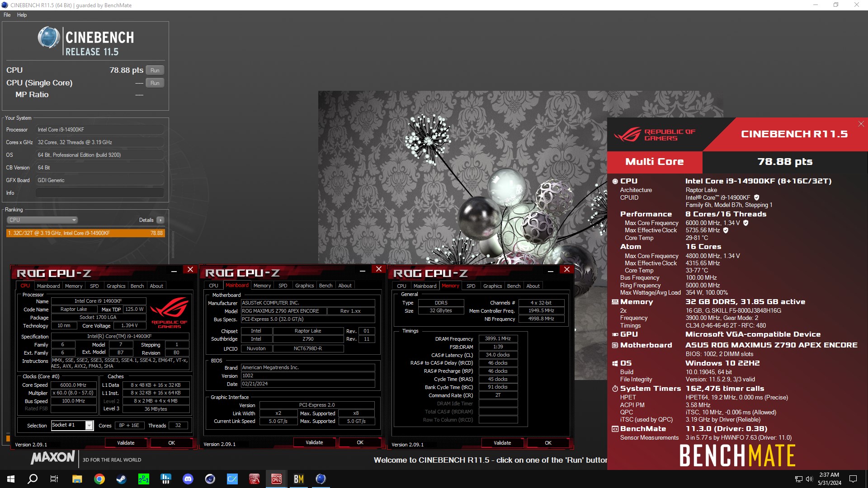Expand the ranking Details arrow button
This screenshot has width=868, height=488.
click(160, 220)
